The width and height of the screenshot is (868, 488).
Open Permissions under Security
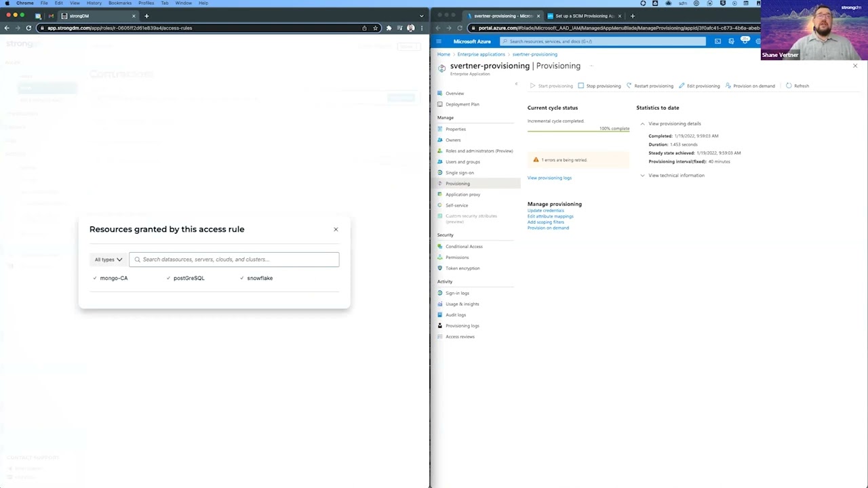(457, 258)
